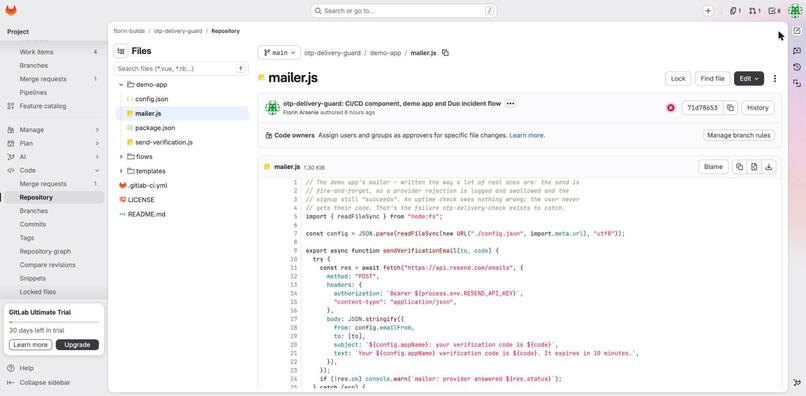Viewport: 806px width, 396px height.
Task: Open Locked files in sidebar
Action: coord(53,292)
